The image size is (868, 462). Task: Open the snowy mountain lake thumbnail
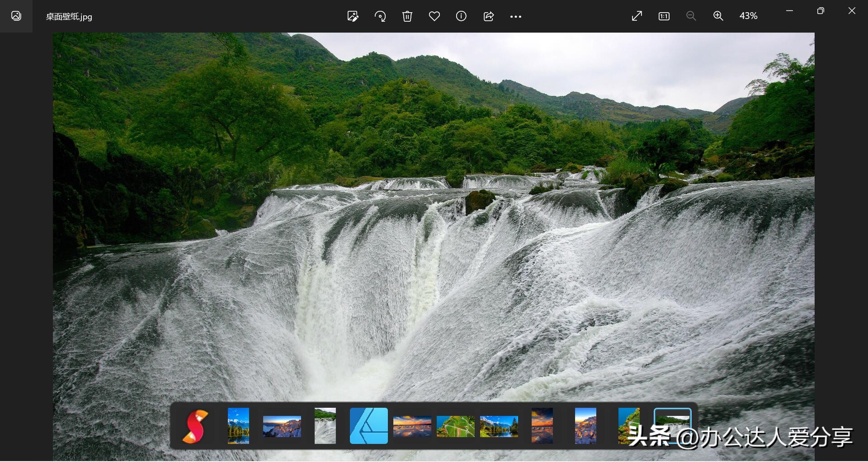tap(238, 425)
